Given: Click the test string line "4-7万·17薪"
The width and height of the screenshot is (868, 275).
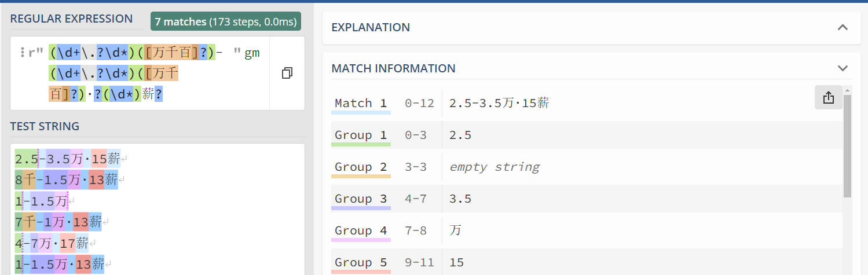Looking at the screenshot, I should [x=52, y=243].
